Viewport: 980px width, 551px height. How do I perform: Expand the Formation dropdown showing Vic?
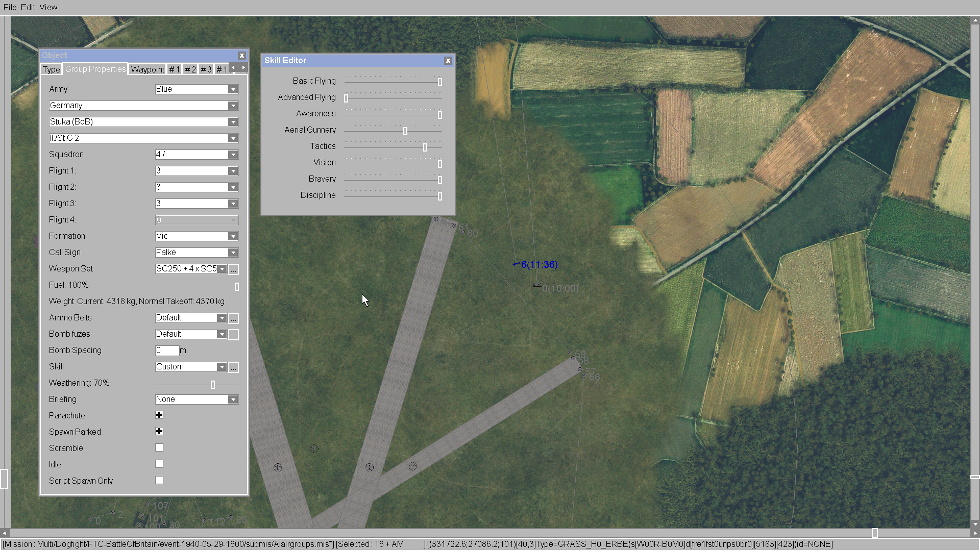pyautogui.click(x=233, y=236)
